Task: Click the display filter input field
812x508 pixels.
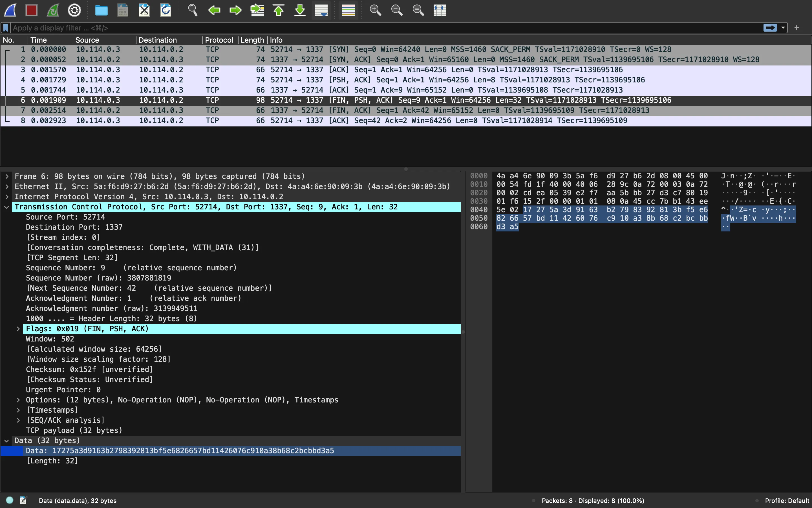Action: click(386, 28)
